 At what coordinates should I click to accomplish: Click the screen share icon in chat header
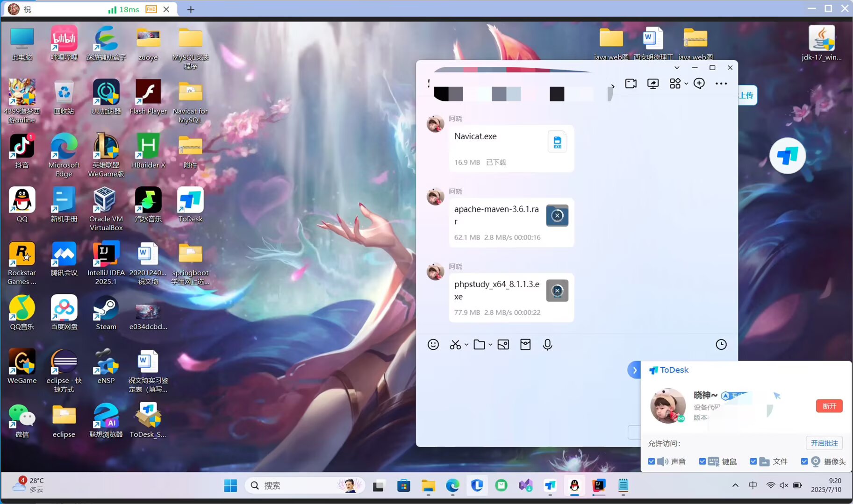pos(653,84)
